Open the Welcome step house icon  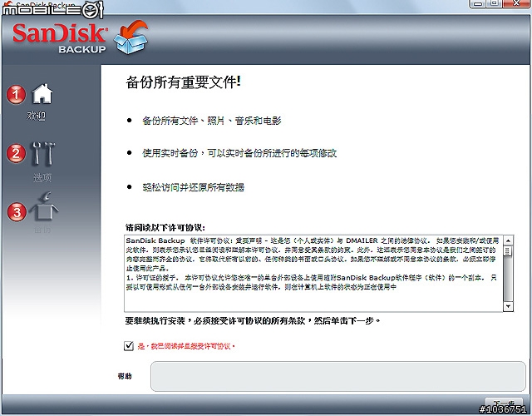pyautogui.click(x=42, y=94)
